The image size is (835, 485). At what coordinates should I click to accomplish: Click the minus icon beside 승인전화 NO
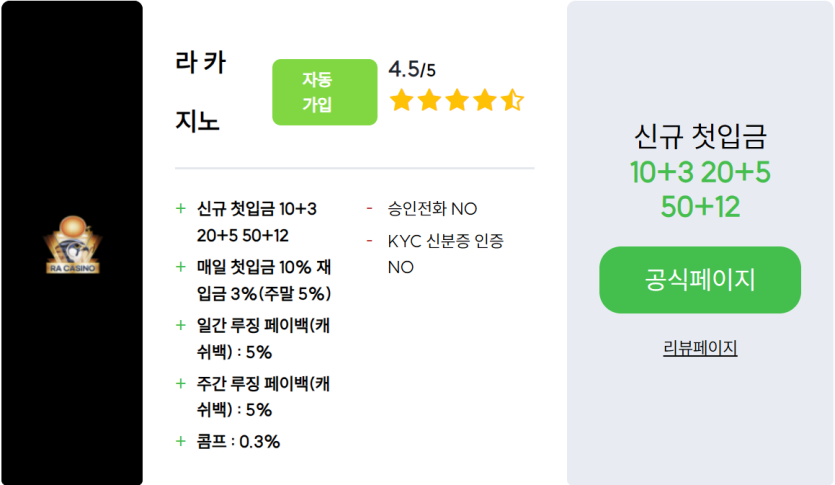click(370, 209)
